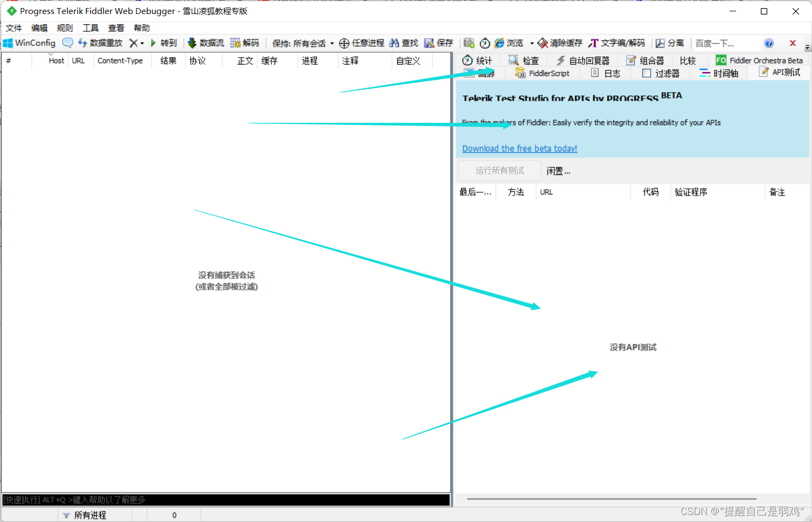Viewport: 812px width, 522px height.
Task: Click the red X toolbar close icon
Action: 793,43
